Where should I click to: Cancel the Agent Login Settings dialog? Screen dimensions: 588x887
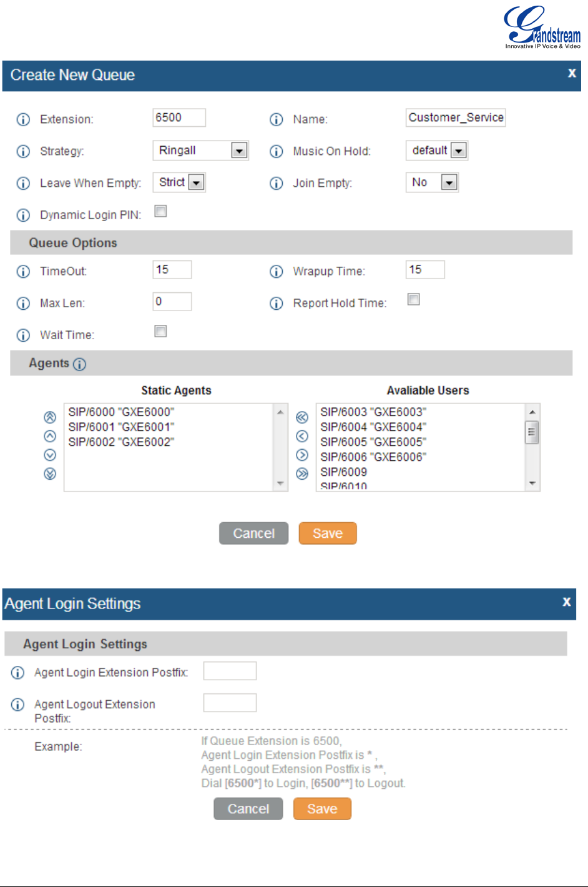tap(248, 809)
